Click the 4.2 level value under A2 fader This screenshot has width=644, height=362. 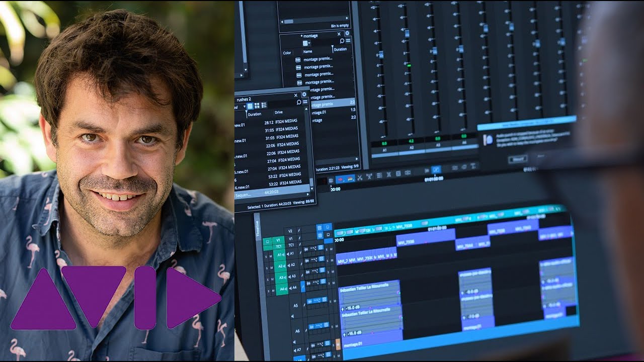tap(411, 142)
